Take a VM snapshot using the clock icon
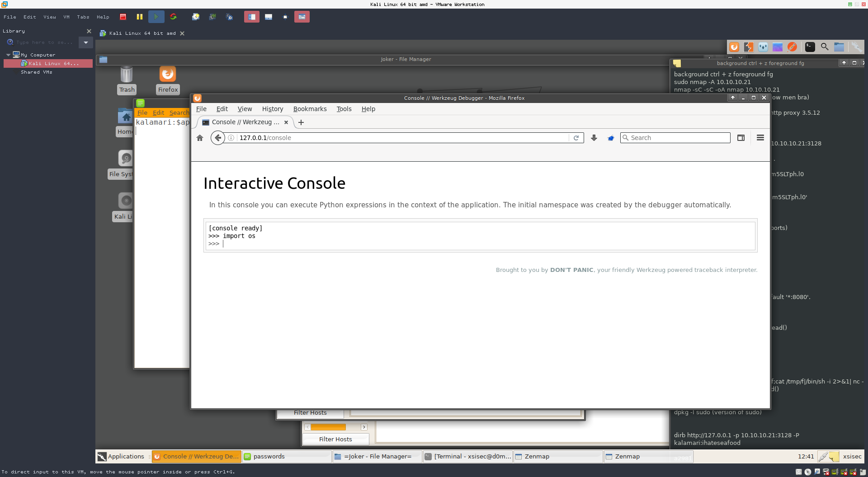This screenshot has height=477, width=868. tap(196, 17)
